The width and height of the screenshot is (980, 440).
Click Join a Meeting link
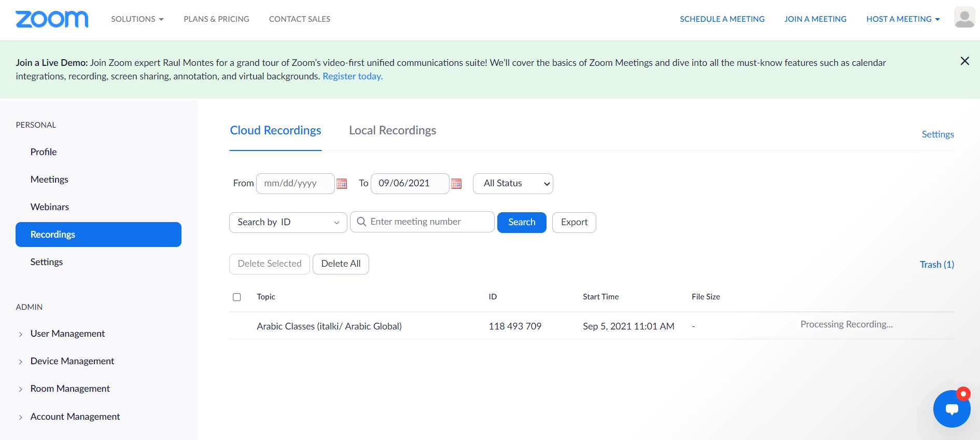(815, 19)
